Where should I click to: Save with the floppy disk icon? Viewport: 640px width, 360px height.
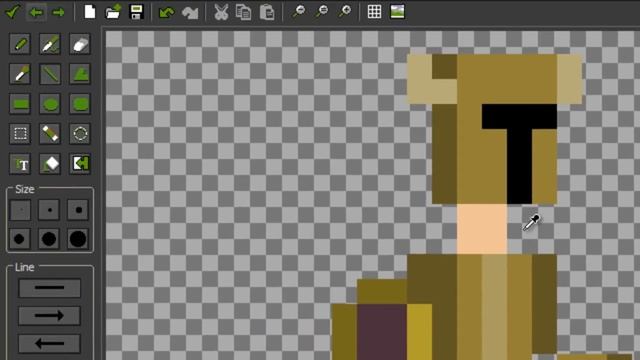pos(136,12)
